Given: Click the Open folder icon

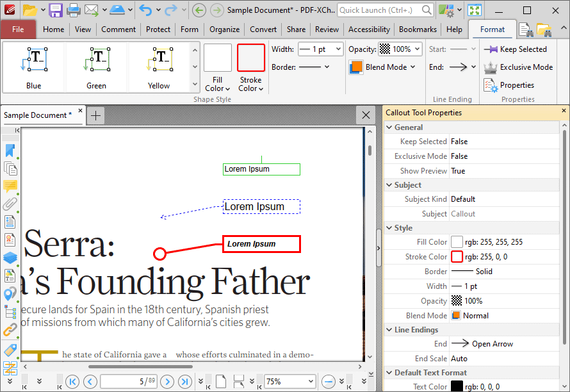Looking at the screenshot, I should tap(30, 10).
